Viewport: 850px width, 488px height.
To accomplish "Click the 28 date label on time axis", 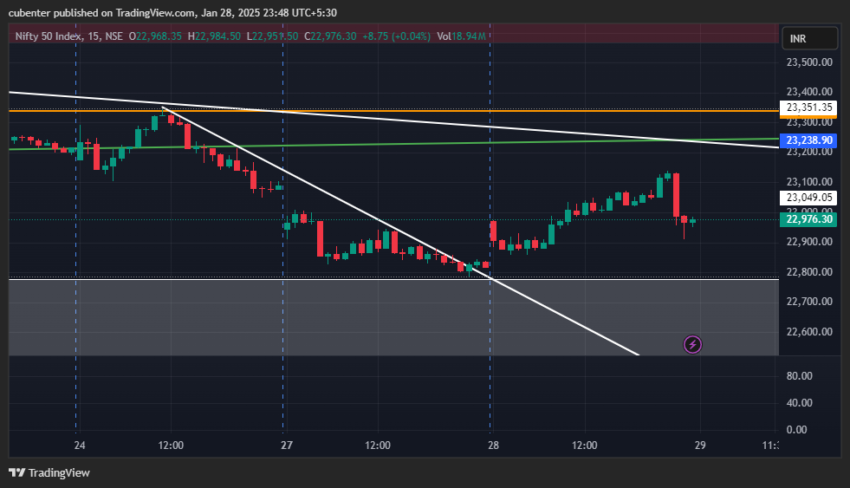I will coord(493,445).
